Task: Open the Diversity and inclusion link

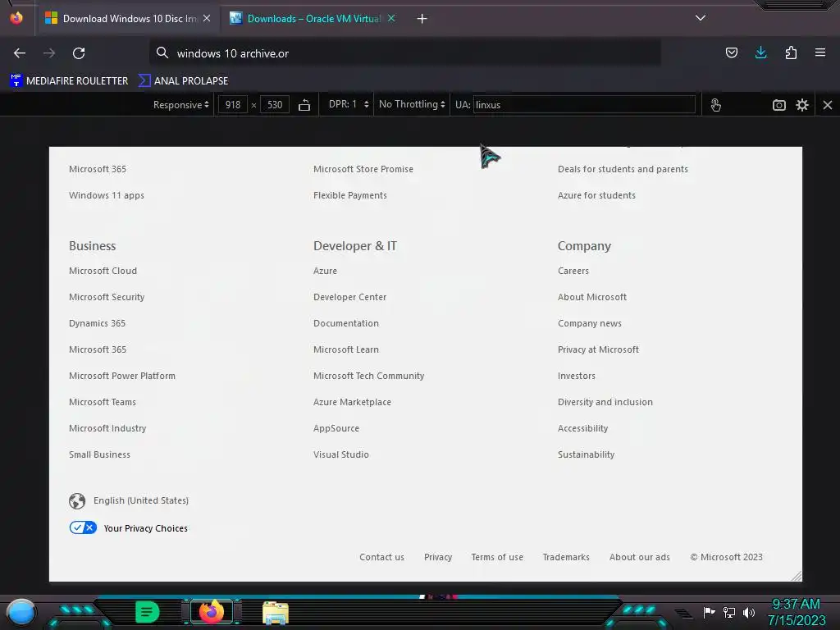Action: 605,402
